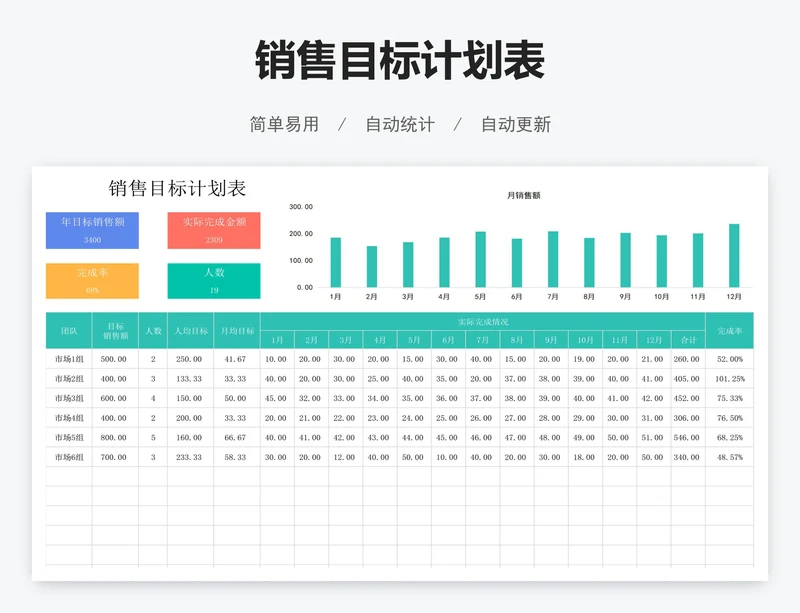Select the 市场5组 row label
This screenshot has width=800, height=613.
coord(69,437)
